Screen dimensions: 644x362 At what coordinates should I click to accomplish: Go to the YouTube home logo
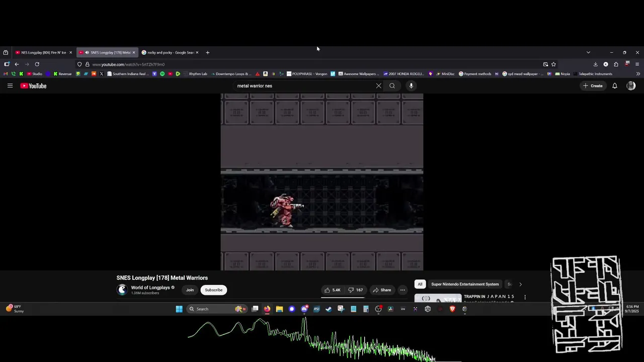pyautogui.click(x=33, y=86)
